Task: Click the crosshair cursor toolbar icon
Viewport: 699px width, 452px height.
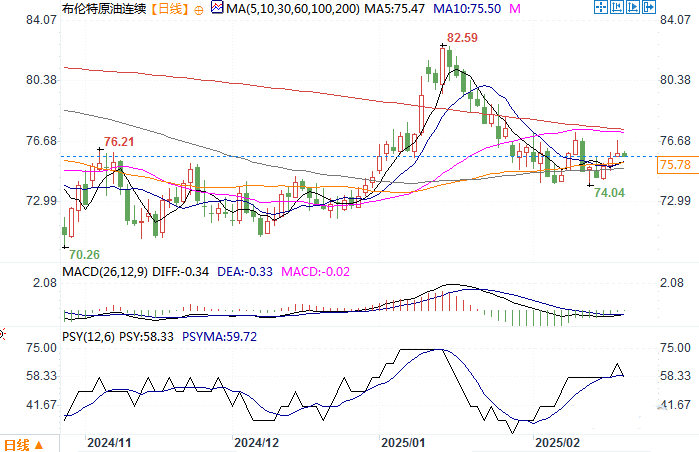Action: (x=601, y=7)
